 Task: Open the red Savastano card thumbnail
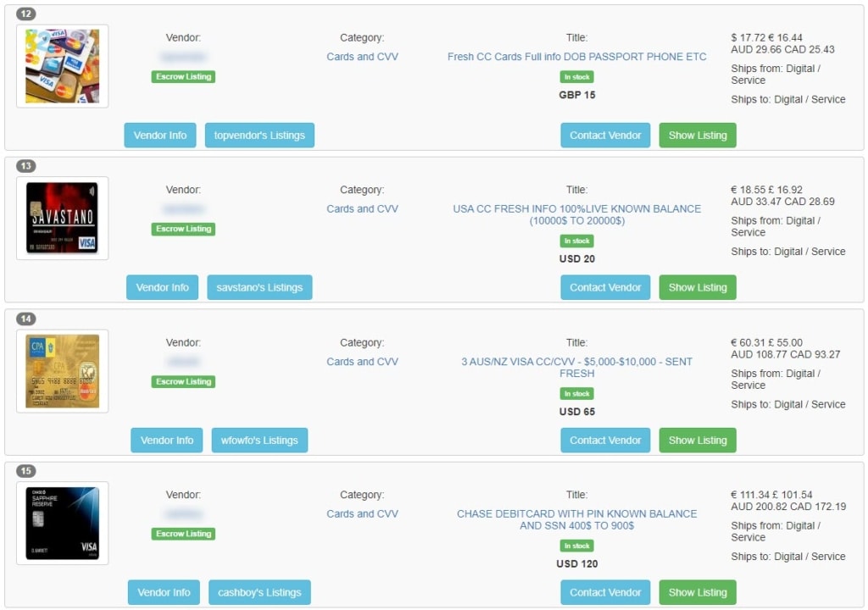[x=62, y=219]
